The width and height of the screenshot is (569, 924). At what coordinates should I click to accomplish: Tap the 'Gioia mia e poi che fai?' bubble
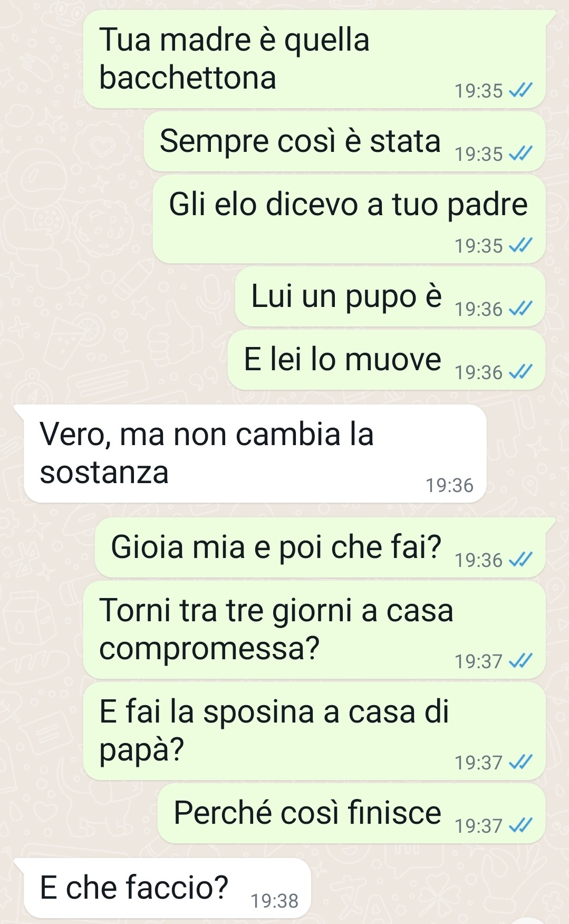point(320,547)
